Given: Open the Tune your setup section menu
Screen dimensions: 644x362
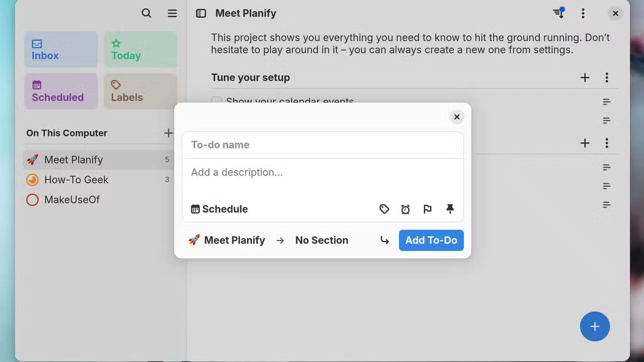Looking at the screenshot, I should pos(607,78).
